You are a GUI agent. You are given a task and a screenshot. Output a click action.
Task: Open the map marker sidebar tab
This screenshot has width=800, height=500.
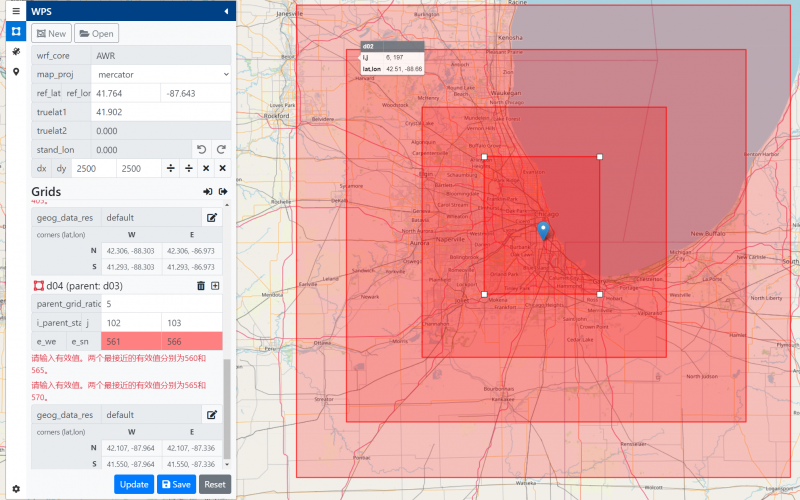click(x=16, y=71)
